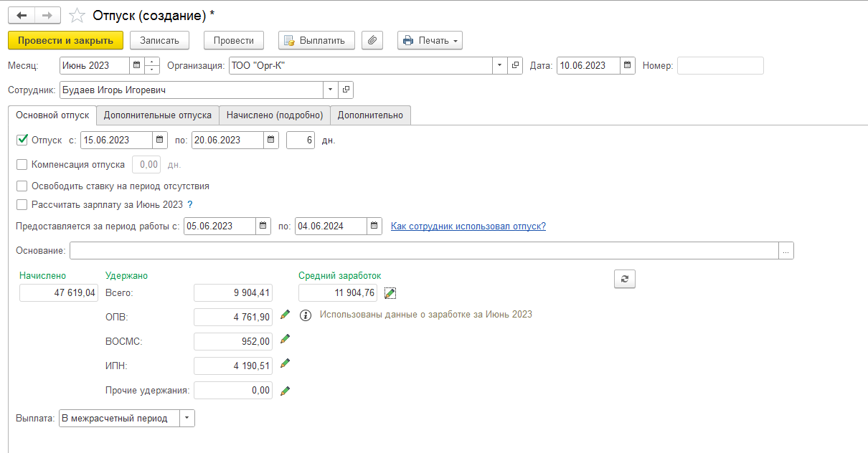Screen dimensions: 868x453
Task: Expand the Печать button menu
Action: pyautogui.click(x=455, y=41)
